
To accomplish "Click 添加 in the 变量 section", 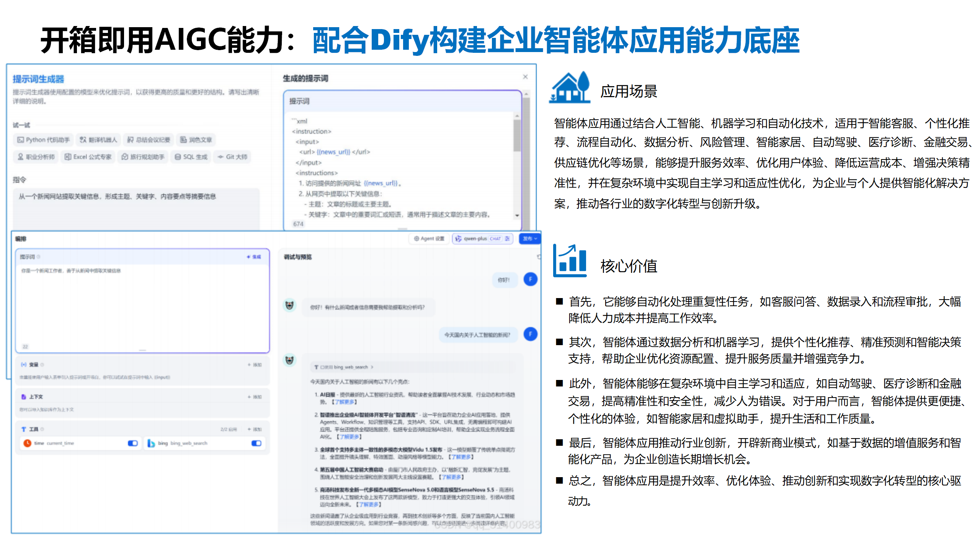I will (x=255, y=365).
